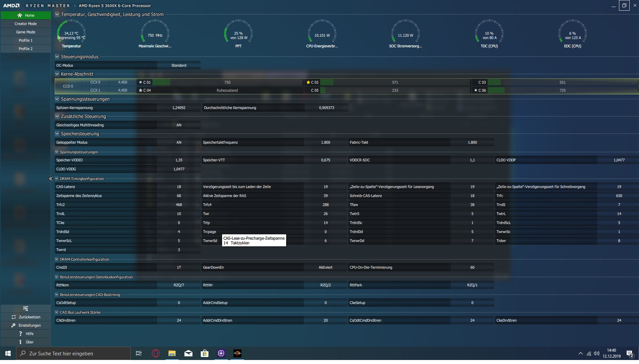639x364 pixels.
Task: Show hidden system tray icons
Action: click(x=580, y=353)
